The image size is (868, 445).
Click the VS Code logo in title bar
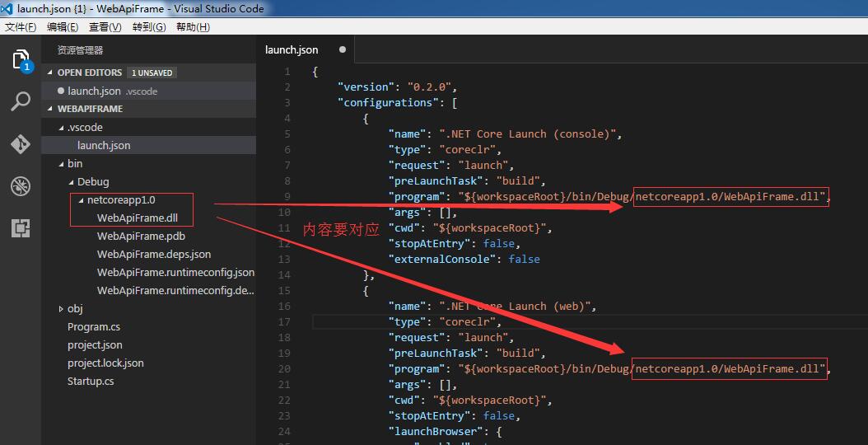tap(7, 8)
